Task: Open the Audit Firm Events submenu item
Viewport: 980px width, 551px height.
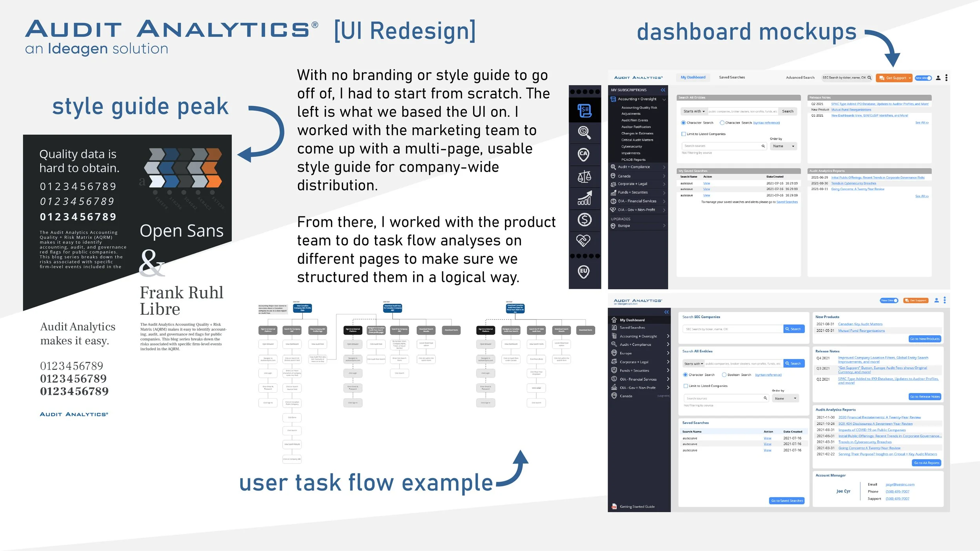Action: [x=635, y=120]
